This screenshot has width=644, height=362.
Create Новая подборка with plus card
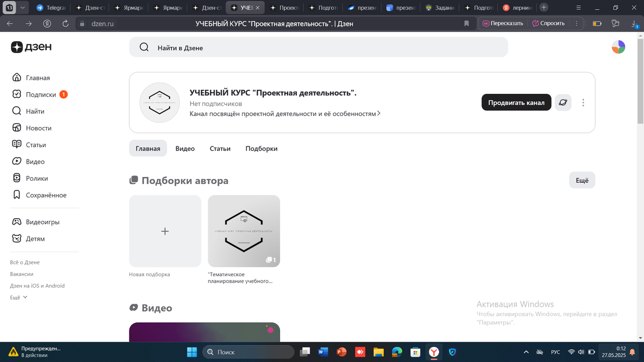(x=165, y=231)
